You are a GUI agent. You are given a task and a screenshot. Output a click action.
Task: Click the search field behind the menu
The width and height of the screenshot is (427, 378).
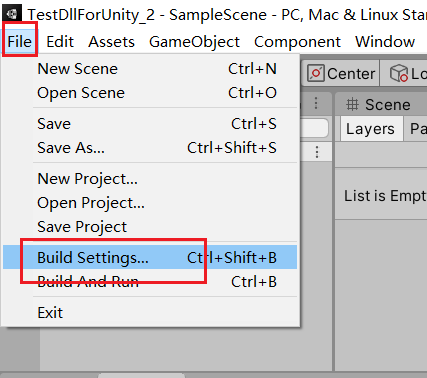point(314,128)
